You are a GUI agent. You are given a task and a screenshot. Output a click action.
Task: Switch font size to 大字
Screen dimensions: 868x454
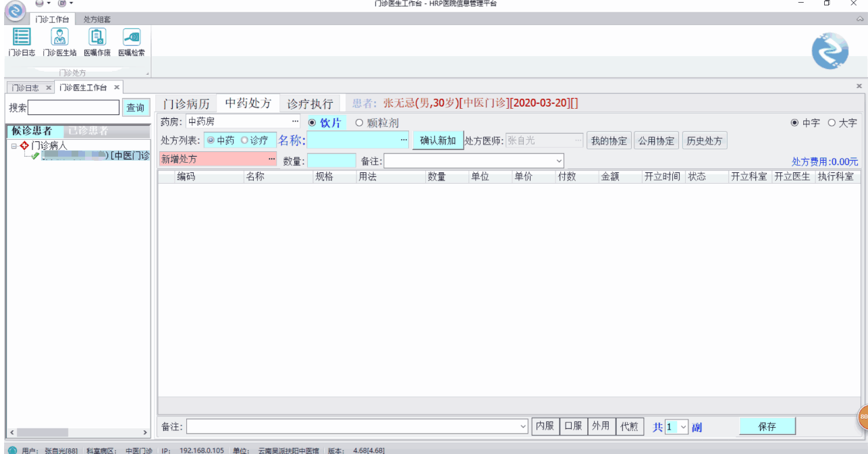click(x=832, y=123)
